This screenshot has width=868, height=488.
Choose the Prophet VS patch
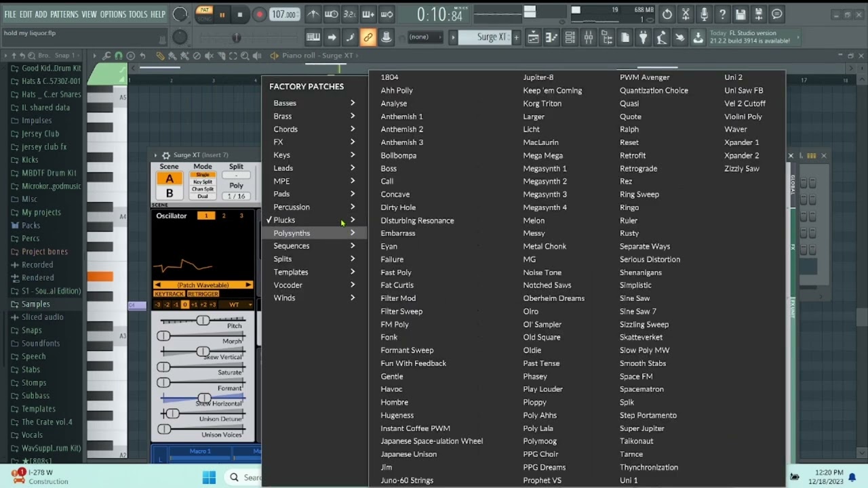pos(542,481)
